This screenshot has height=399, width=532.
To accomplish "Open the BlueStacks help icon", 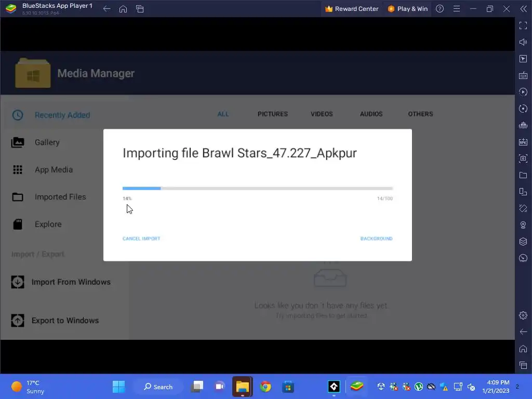I will click(440, 9).
